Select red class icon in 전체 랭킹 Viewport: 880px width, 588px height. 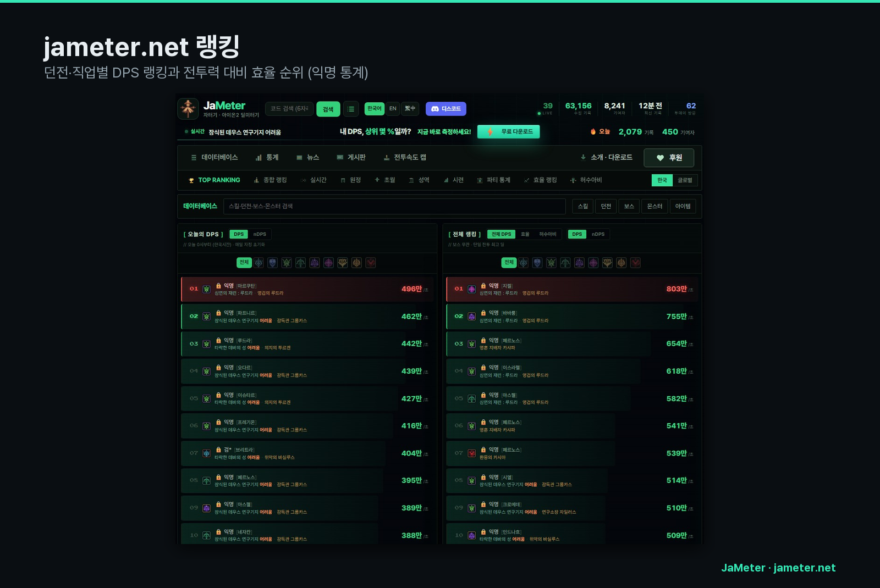635,263
